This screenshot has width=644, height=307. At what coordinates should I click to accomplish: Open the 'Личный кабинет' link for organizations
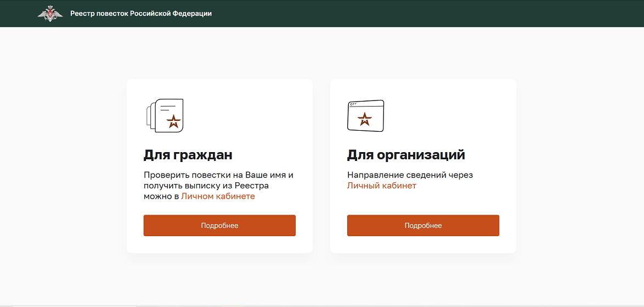tap(382, 186)
